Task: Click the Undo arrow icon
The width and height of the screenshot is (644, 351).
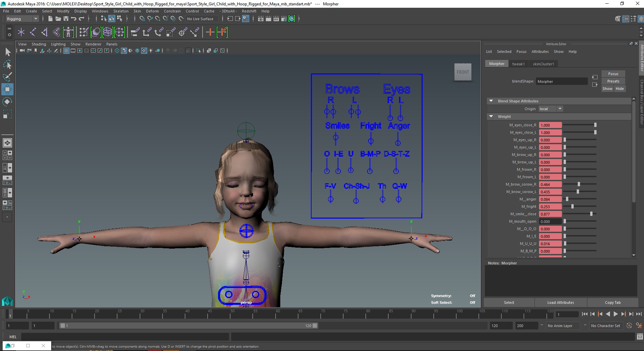Action: click(73, 19)
